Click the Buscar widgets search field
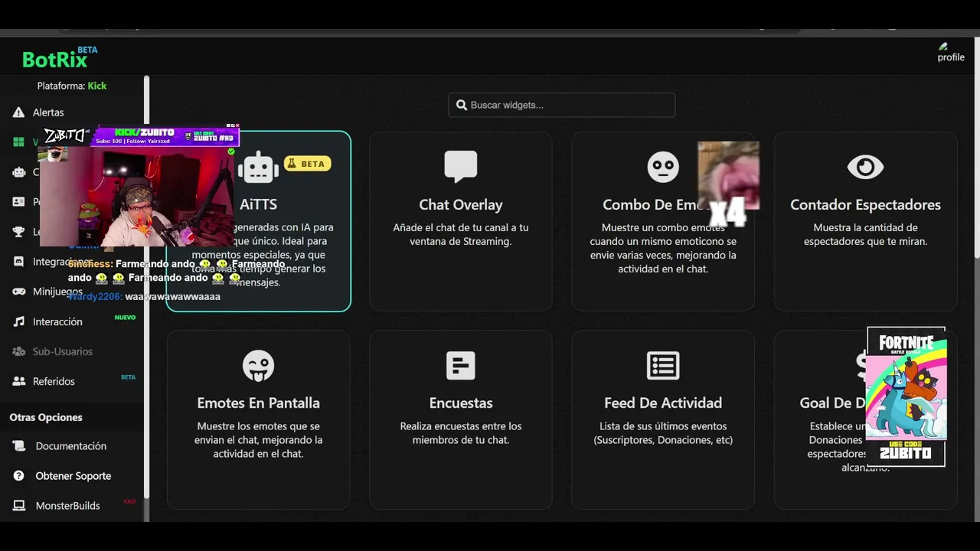Viewport: 980px width, 551px height. pyautogui.click(x=562, y=105)
